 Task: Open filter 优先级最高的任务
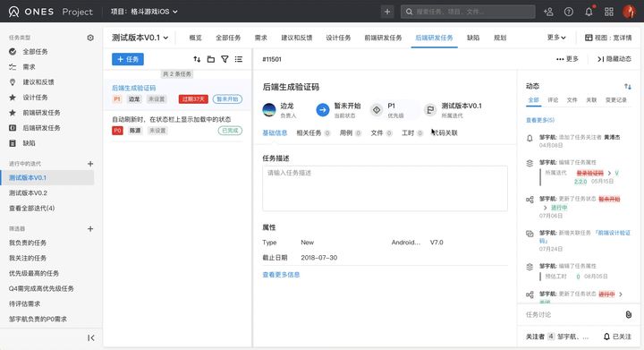pos(34,273)
